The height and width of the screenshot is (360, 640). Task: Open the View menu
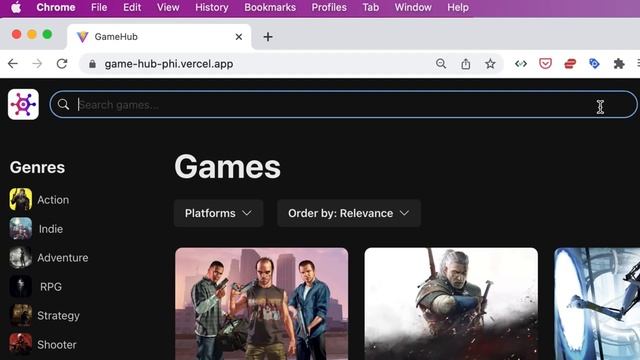168,7
